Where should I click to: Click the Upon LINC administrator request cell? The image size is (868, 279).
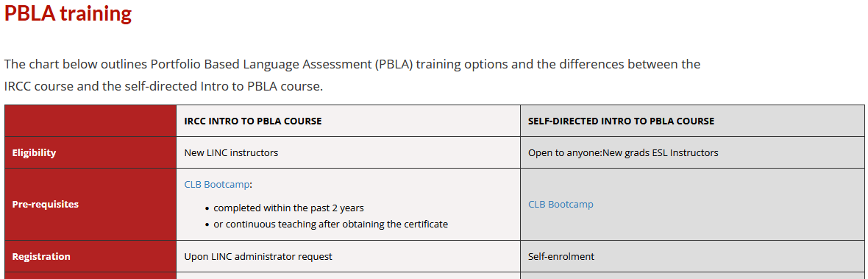coord(348,256)
